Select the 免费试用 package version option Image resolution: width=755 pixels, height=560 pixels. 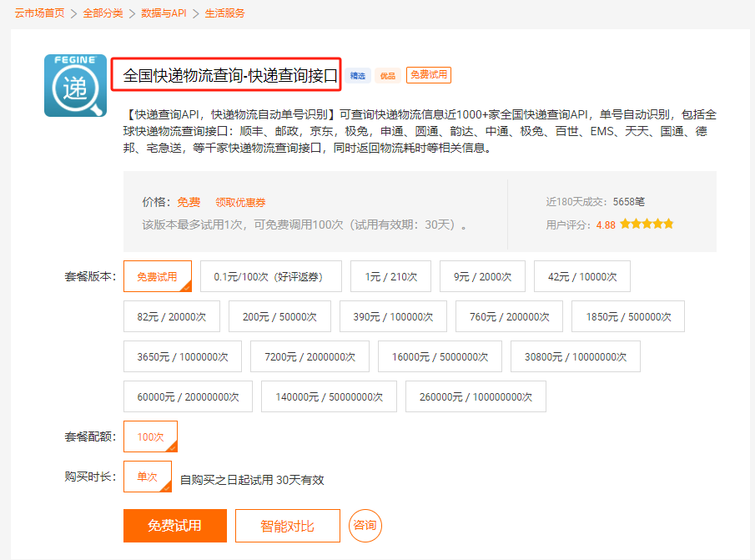(158, 276)
